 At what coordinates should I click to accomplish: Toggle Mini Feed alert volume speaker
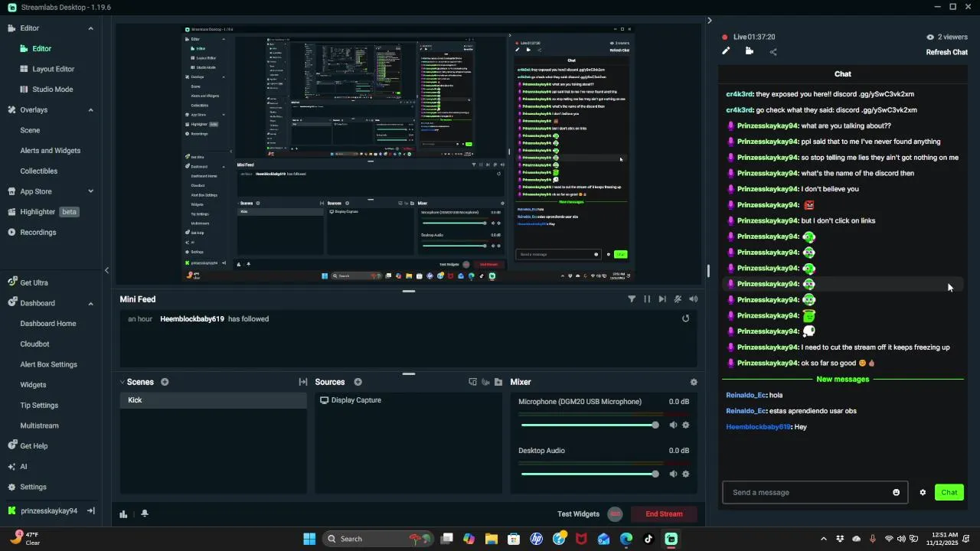694,299
